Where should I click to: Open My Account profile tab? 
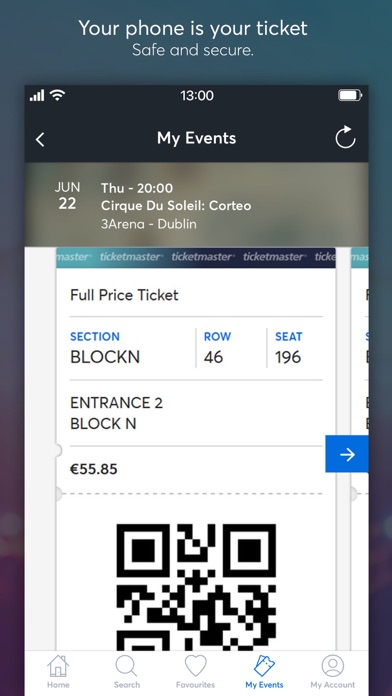pos(333,672)
